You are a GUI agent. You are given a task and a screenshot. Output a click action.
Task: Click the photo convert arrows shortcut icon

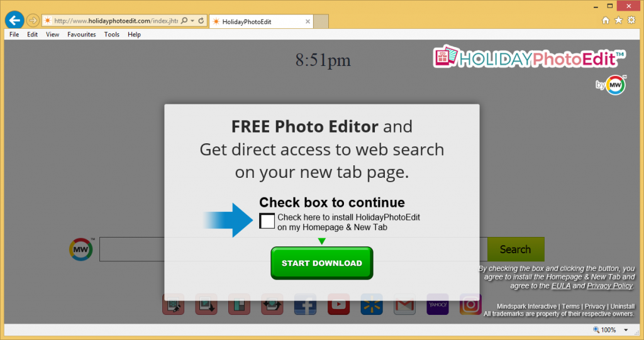point(272,305)
